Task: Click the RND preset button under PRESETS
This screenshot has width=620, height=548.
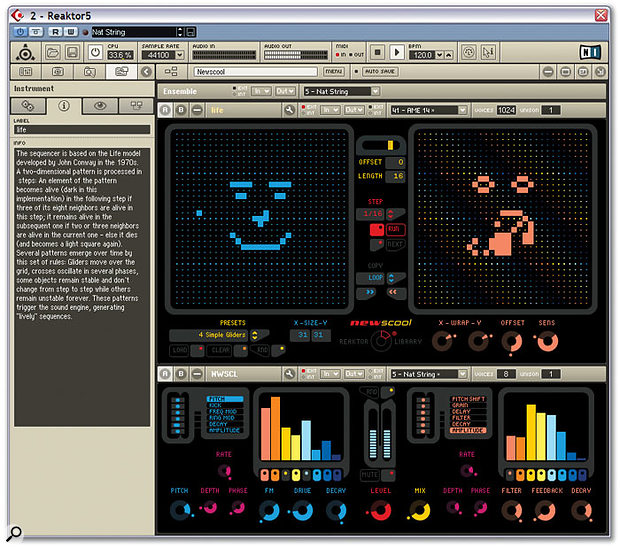Action: (262, 350)
